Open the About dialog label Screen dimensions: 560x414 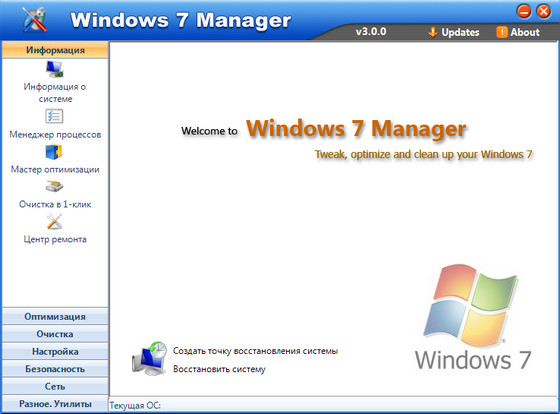tap(525, 32)
